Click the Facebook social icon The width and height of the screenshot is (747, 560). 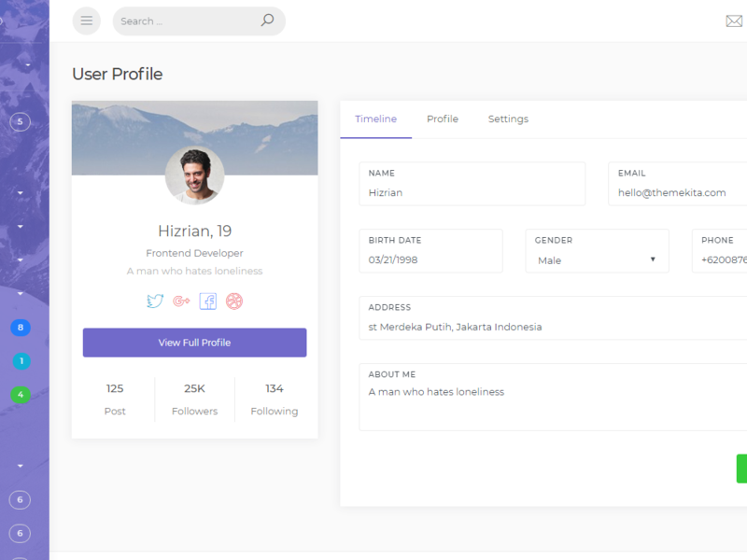click(x=207, y=301)
